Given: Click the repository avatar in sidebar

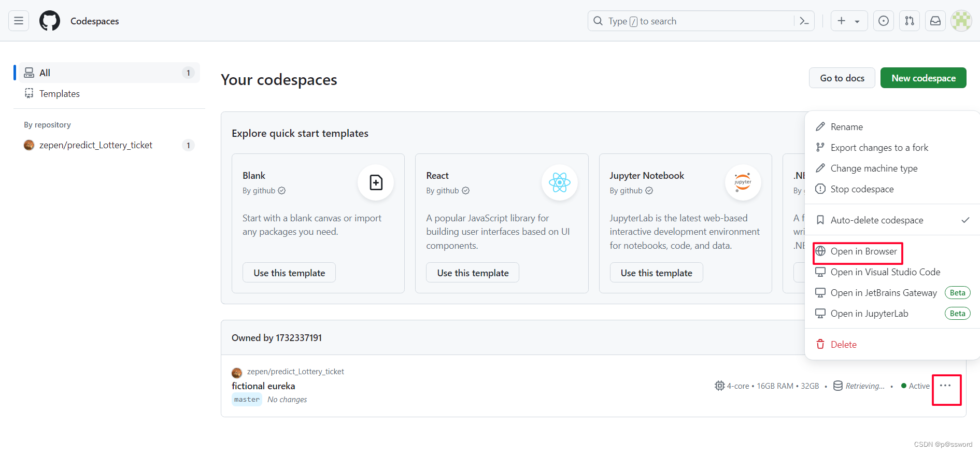Looking at the screenshot, I should point(29,145).
